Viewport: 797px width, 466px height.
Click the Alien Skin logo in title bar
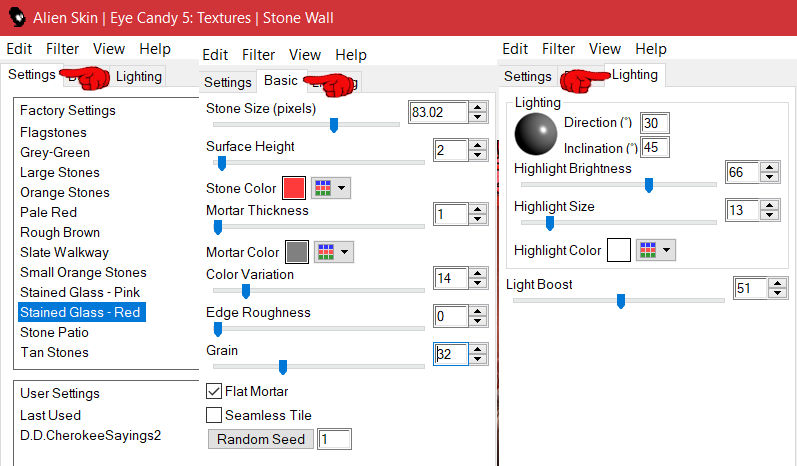point(17,17)
